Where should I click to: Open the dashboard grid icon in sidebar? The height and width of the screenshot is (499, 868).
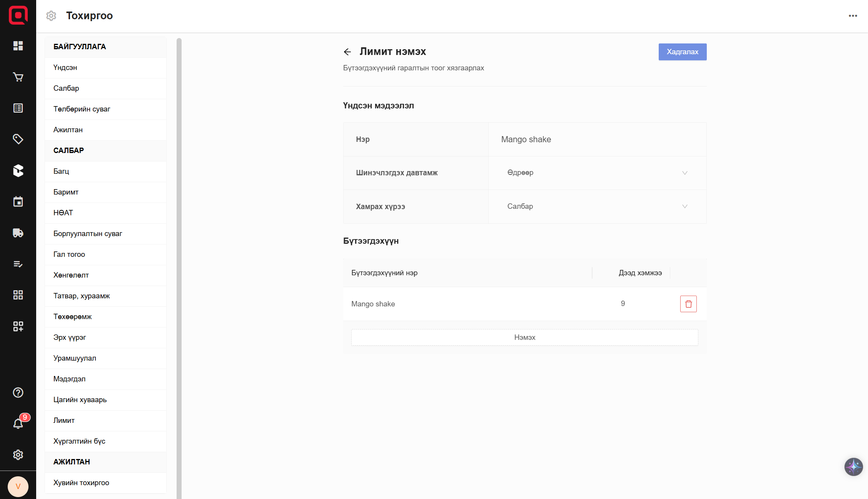click(x=18, y=46)
